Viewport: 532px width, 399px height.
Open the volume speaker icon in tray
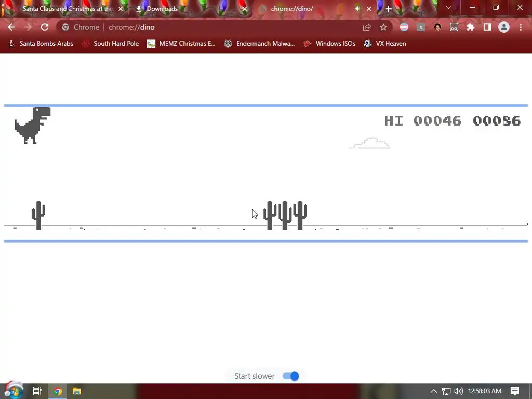pos(458,391)
